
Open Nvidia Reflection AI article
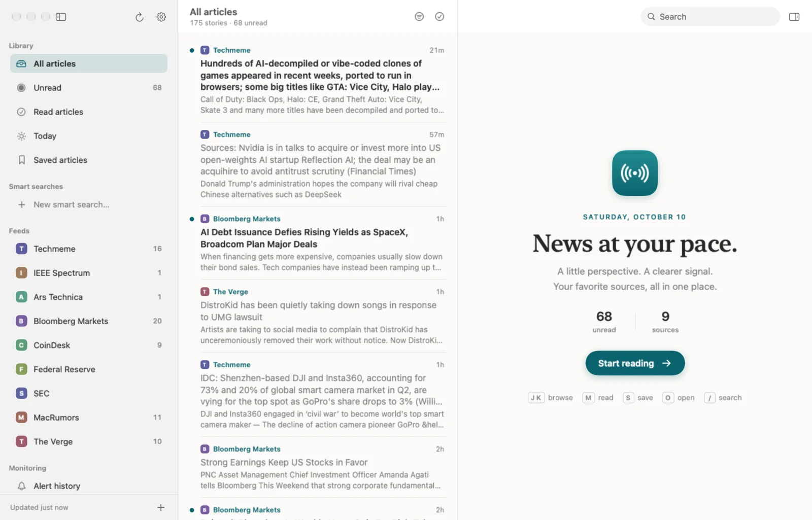[318, 164]
